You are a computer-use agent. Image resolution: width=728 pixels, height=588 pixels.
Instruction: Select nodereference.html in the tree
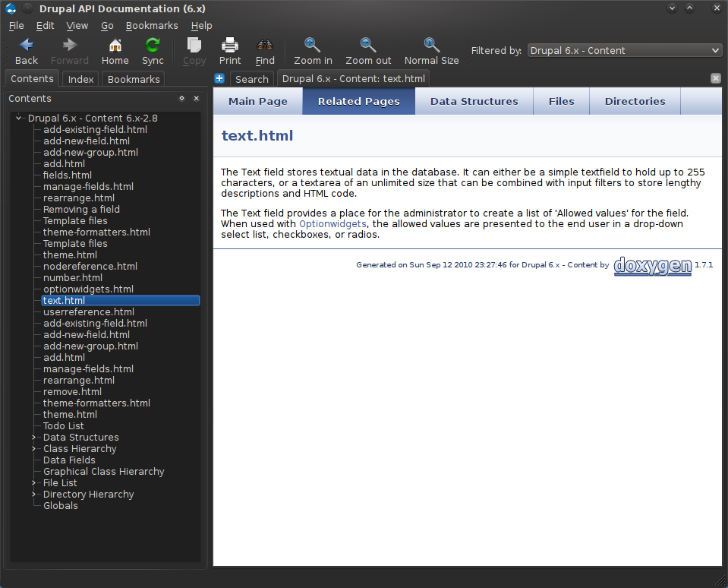coord(90,266)
